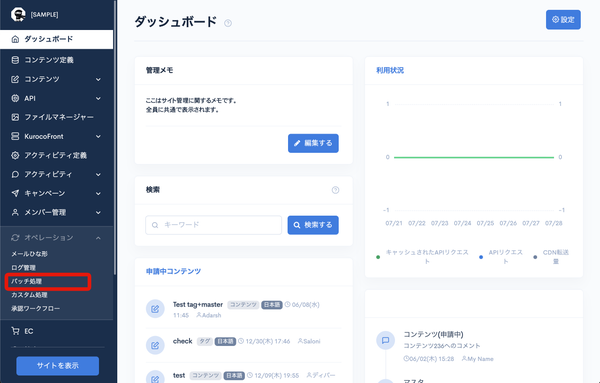Click the home icon beside ダッシュボード
Viewport: 600px width, 383px height.
tap(15, 39)
